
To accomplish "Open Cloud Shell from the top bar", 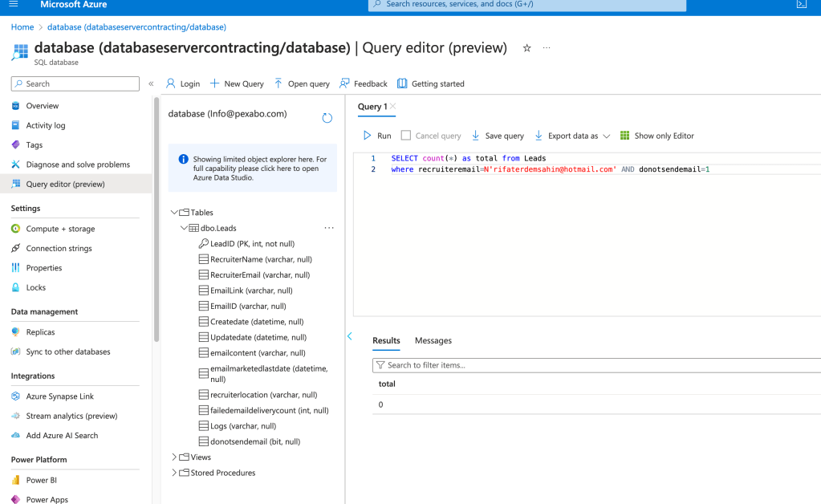I will (x=801, y=4).
